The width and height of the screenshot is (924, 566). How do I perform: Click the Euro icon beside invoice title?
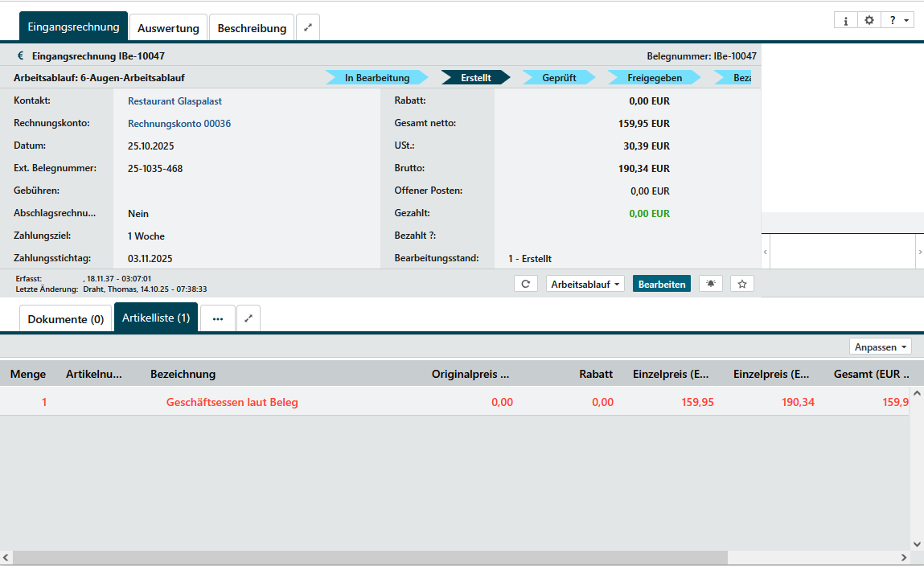(21, 56)
